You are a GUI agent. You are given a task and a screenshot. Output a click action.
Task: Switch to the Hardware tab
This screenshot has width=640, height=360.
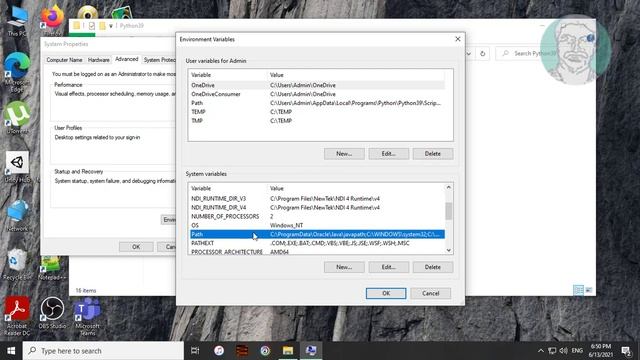tap(98, 60)
